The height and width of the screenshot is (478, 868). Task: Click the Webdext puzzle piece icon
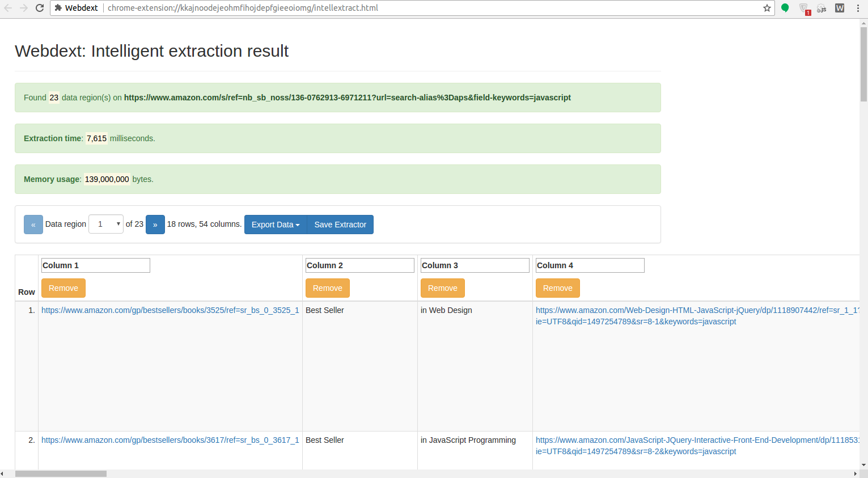58,8
